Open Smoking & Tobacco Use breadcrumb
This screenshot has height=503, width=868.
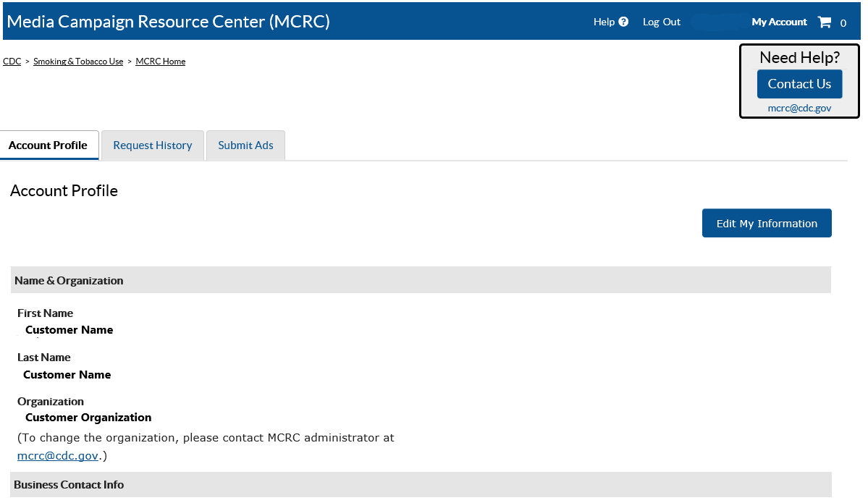78,62
